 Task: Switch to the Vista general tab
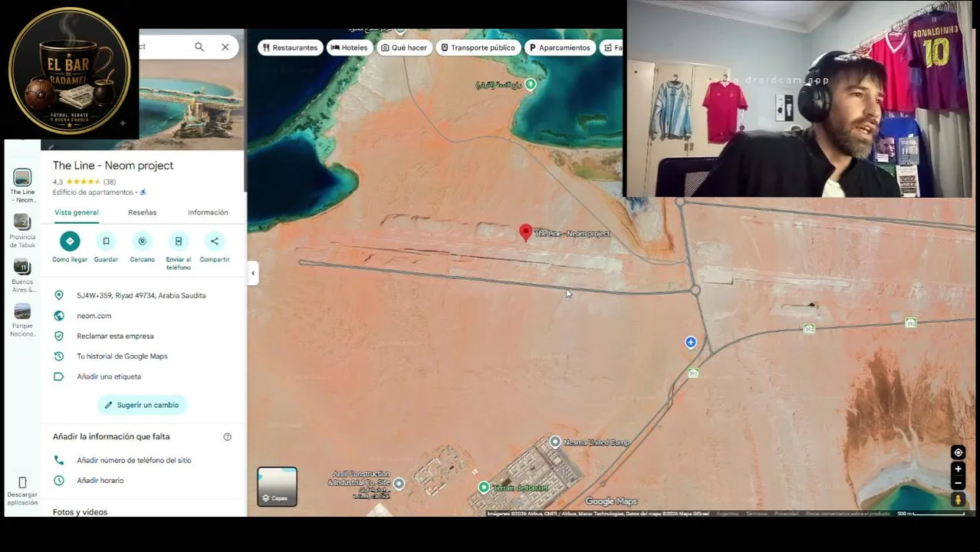pyautogui.click(x=76, y=212)
